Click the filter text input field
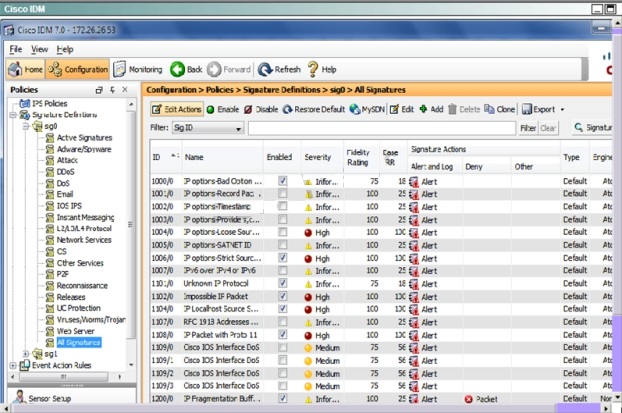 382,128
